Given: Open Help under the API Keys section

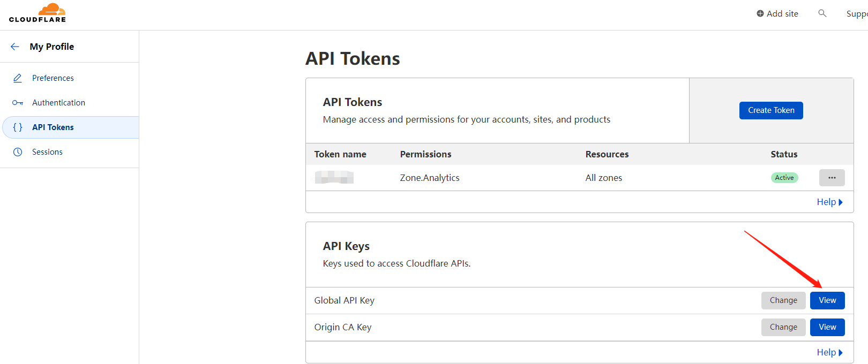Looking at the screenshot, I should [x=829, y=352].
